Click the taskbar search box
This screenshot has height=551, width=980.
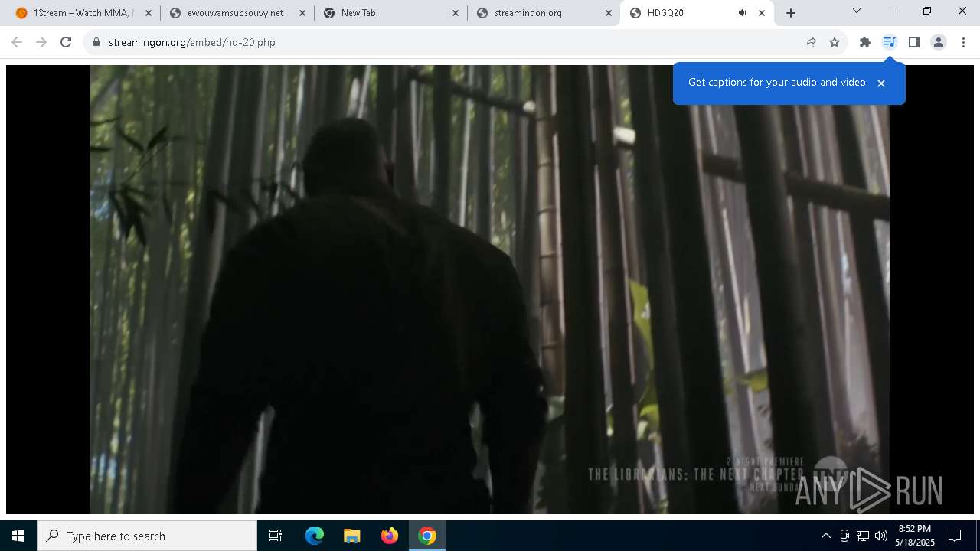[147, 536]
